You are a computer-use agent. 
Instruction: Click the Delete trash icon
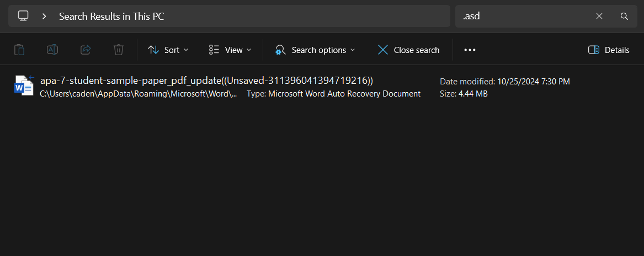[118, 50]
